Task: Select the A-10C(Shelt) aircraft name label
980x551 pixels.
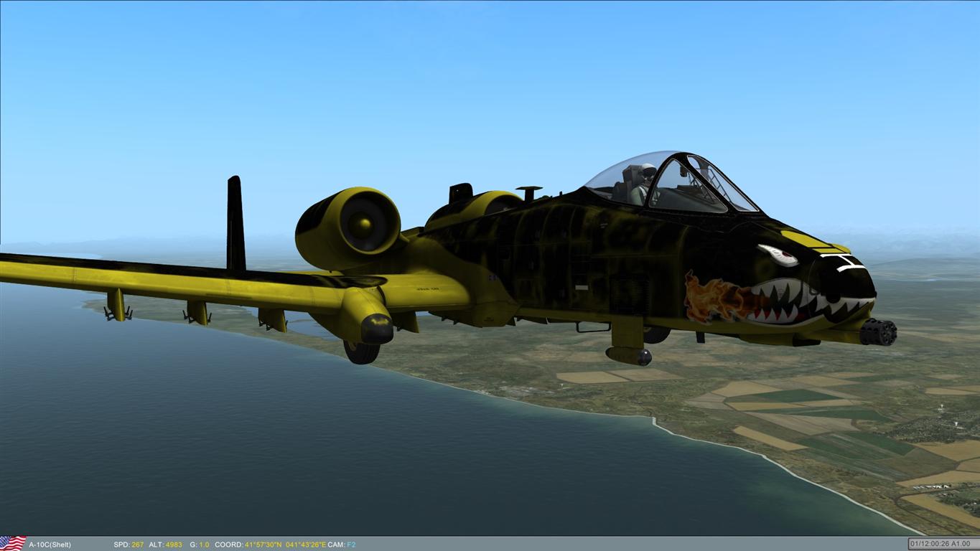Action: [x=50, y=545]
